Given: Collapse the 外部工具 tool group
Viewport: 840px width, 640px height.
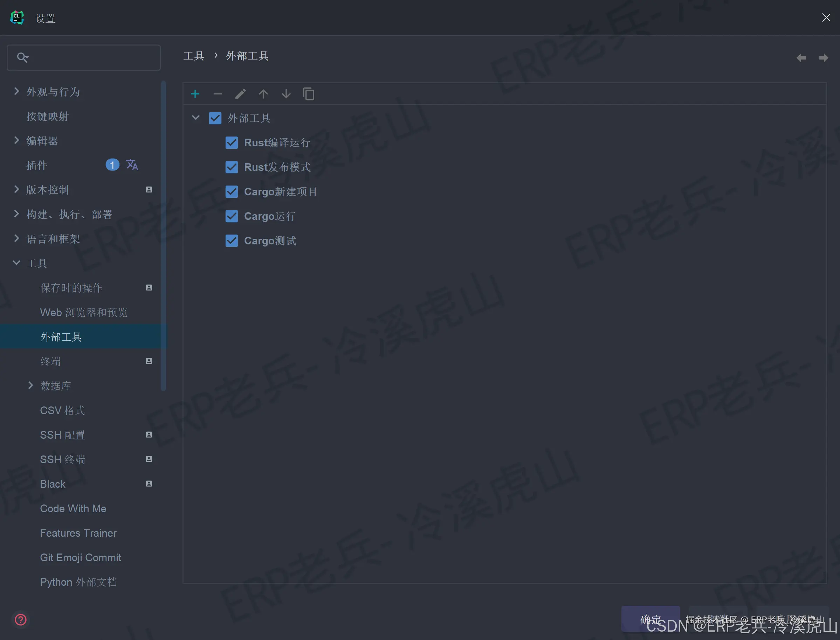Looking at the screenshot, I should tap(195, 118).
